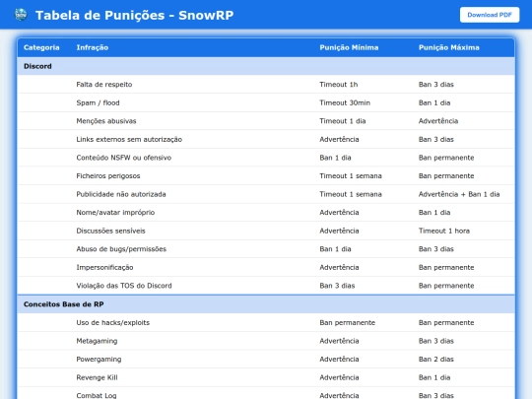Click Abuso de bugs/permissões infraction
This screenshot has width=532, height=399.
point(121,249)
